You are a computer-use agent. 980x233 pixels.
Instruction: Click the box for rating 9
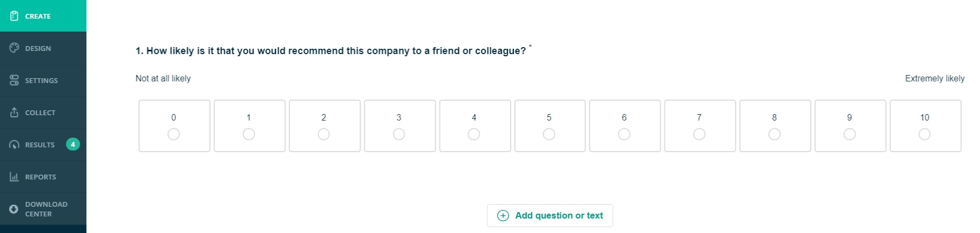pos(850,126)
